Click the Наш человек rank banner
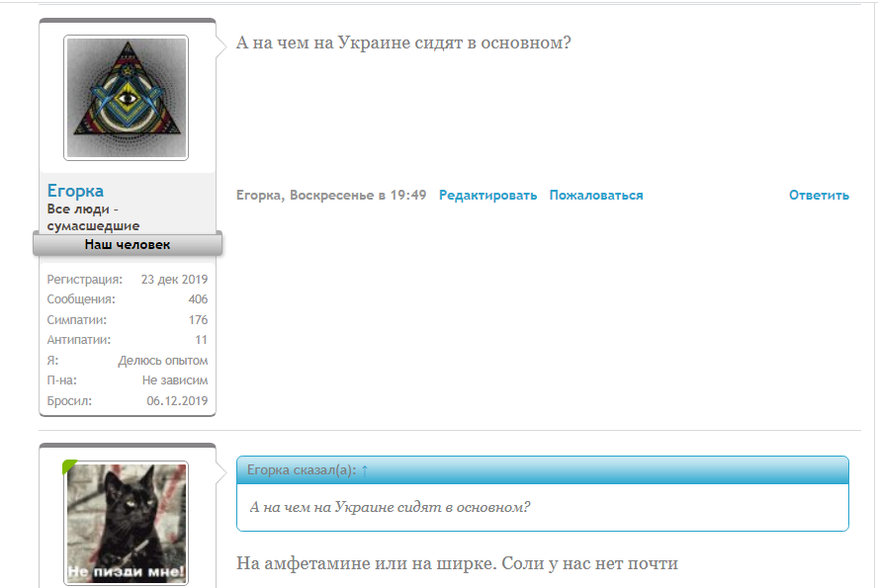The width and height of the screenshot is (878, 588). (x=127, y=243)
